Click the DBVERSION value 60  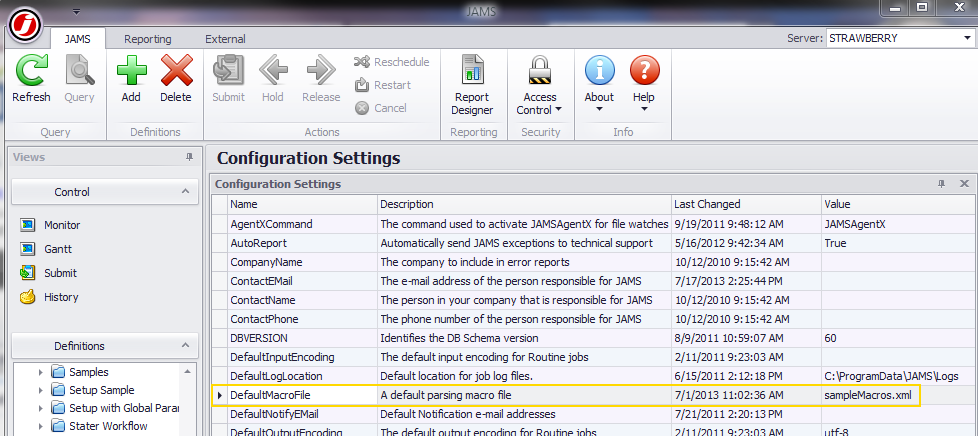(830, 338)
